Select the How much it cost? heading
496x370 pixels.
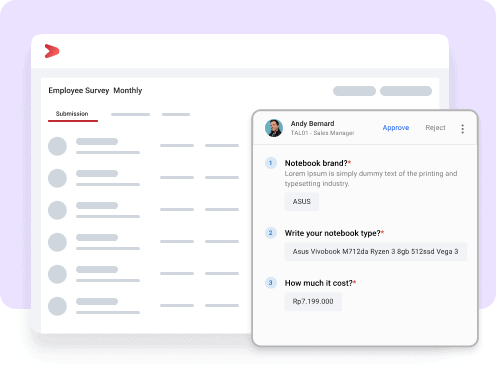(320, 283)
